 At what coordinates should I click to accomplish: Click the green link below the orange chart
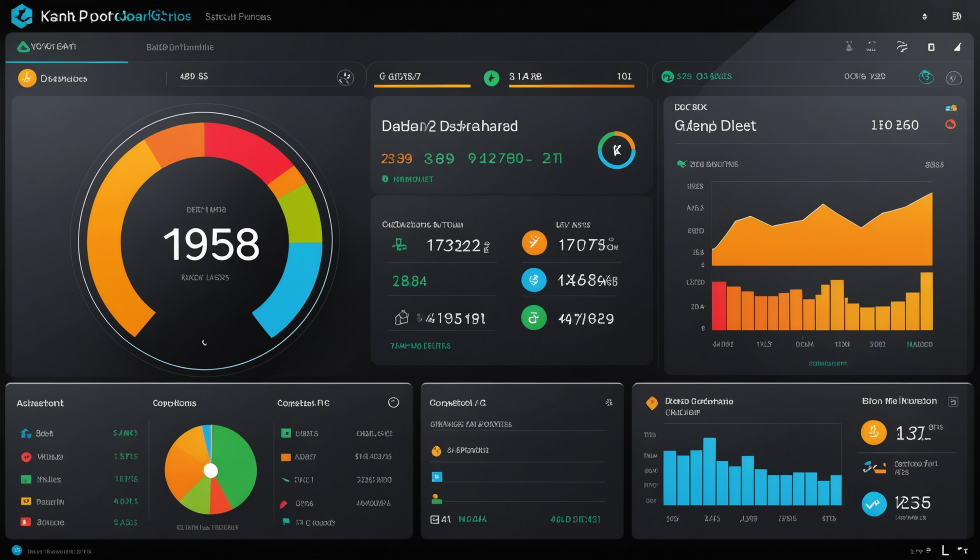click(x=827, y=363)
